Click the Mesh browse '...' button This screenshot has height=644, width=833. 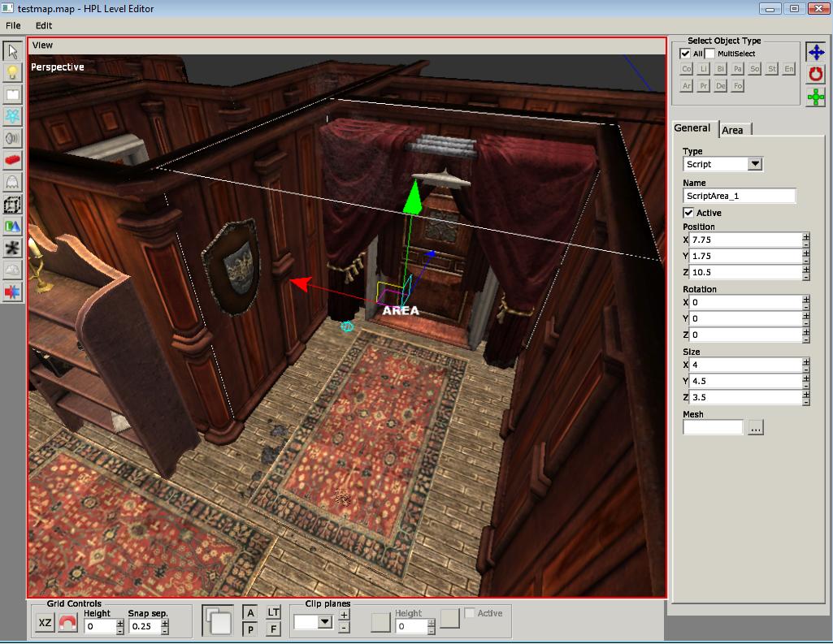click(755, 428)
